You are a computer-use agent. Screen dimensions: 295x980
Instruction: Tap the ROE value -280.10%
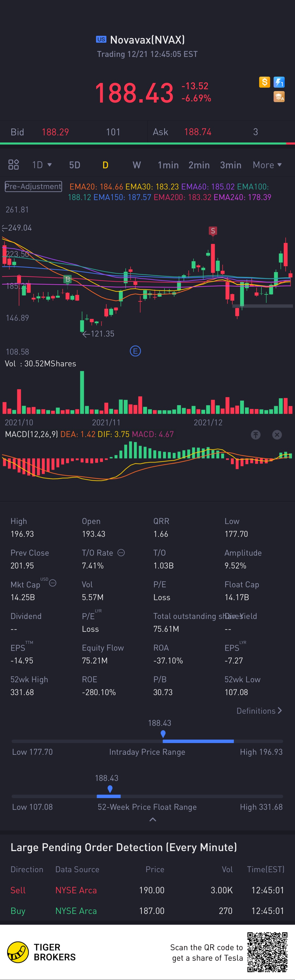(x=99, y=693)
